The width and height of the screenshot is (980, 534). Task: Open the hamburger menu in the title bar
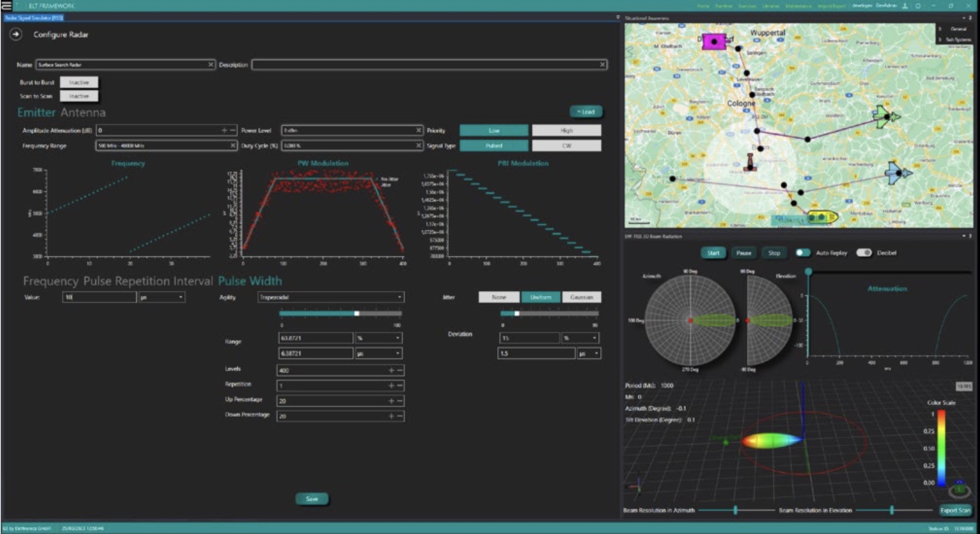click(x=7, y=5)
